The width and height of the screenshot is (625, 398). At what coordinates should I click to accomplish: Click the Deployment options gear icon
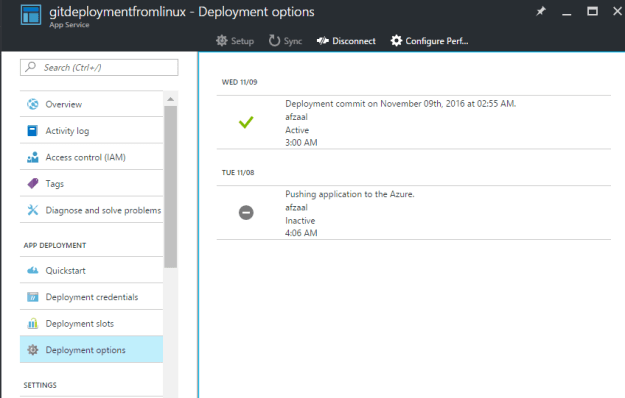(33, 350)
